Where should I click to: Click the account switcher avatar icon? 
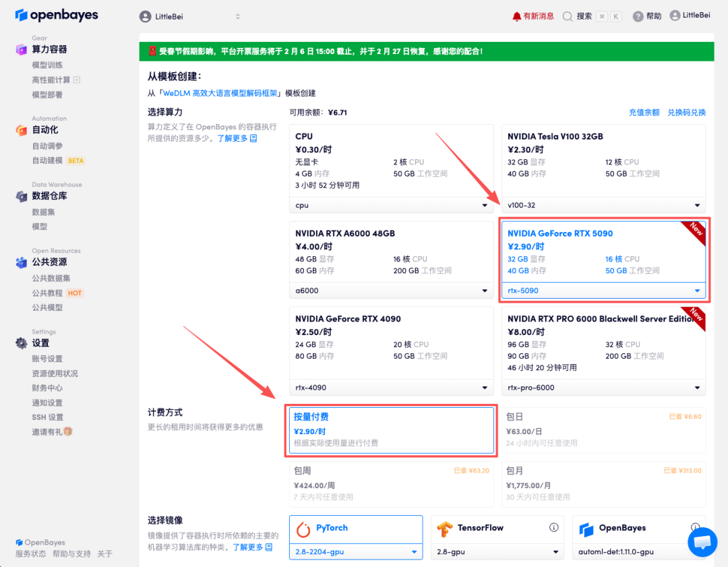click(146, 17)
